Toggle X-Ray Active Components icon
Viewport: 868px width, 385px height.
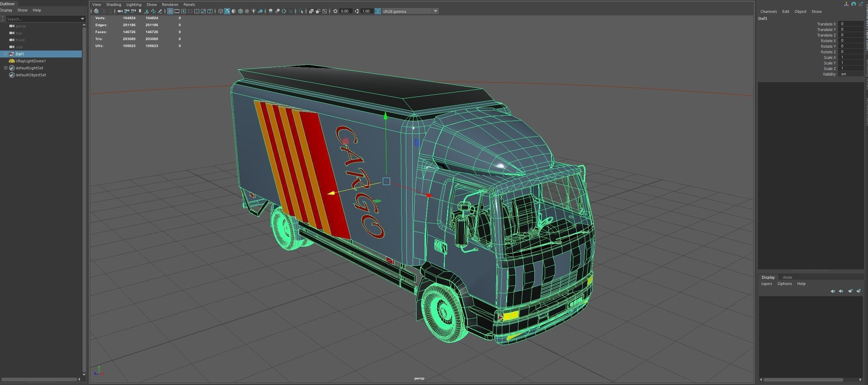(318, 11)
